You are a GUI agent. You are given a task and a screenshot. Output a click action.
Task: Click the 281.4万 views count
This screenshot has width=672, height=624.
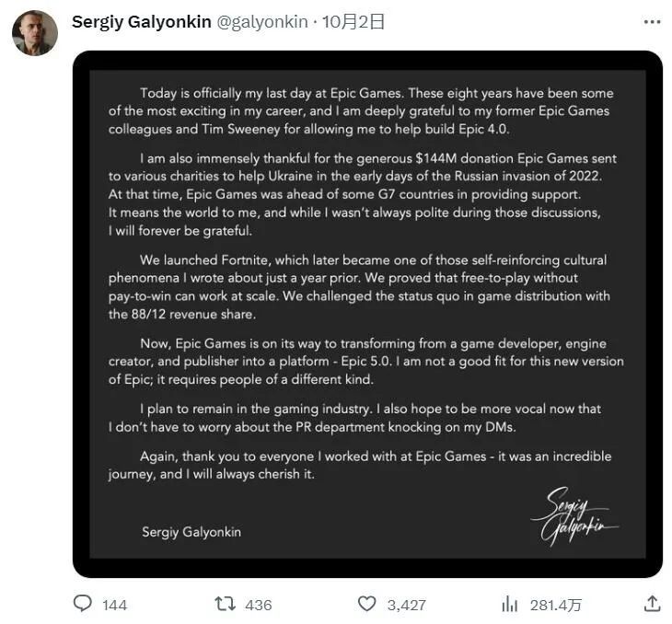tap(555, 605)
